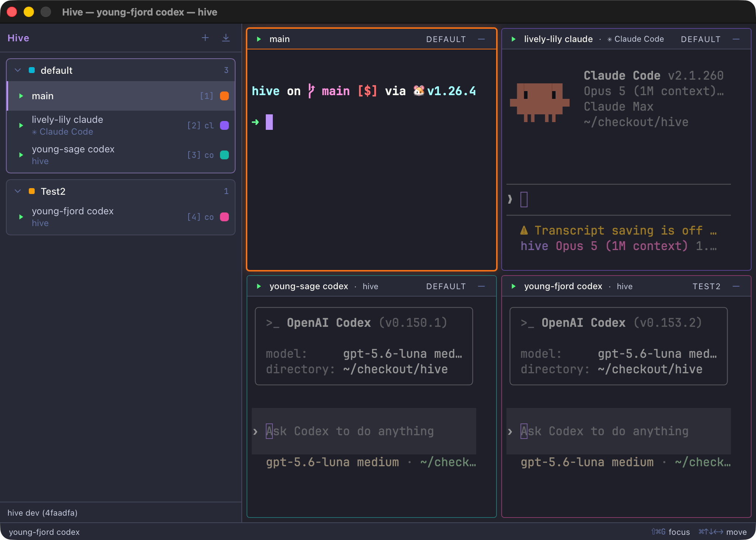
Task: Click Ask Codex input in young-sage pane
Action: [364, 431]
